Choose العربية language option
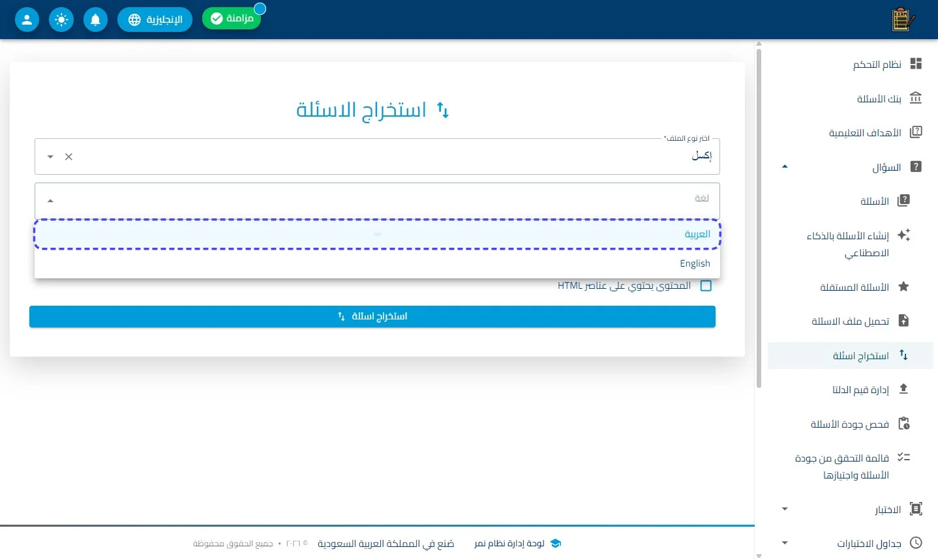Image resolution: width=938 pixels, height=560 pixels. [x=377, y=234]
